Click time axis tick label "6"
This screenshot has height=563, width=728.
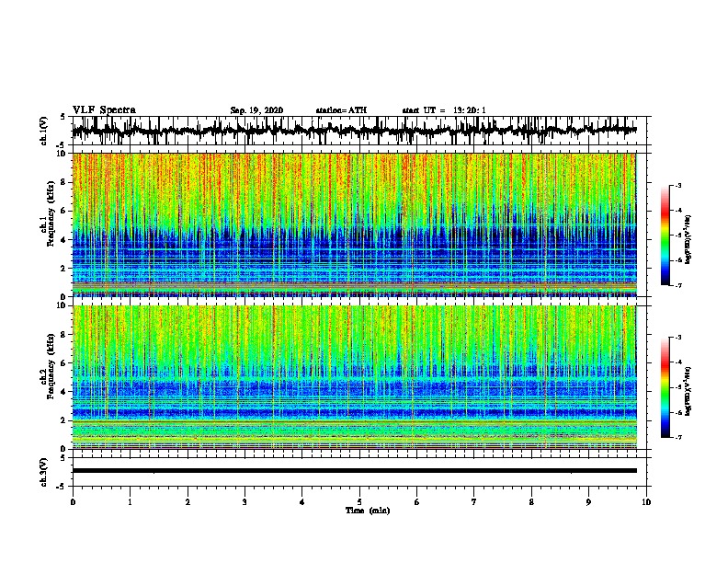coord(416,502)
